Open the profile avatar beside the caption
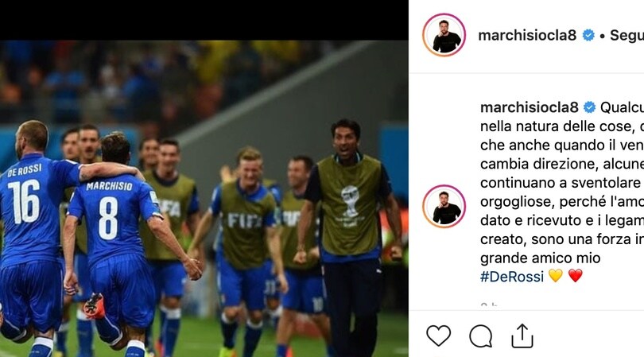This screenshot has height=357, width=644. point(444,206)
